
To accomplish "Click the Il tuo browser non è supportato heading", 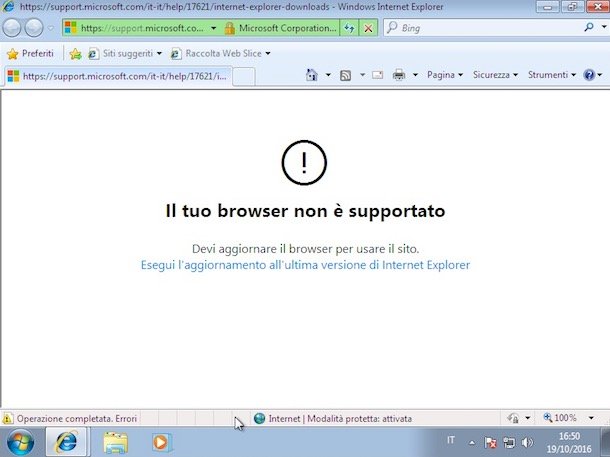I will pos(305,211).
